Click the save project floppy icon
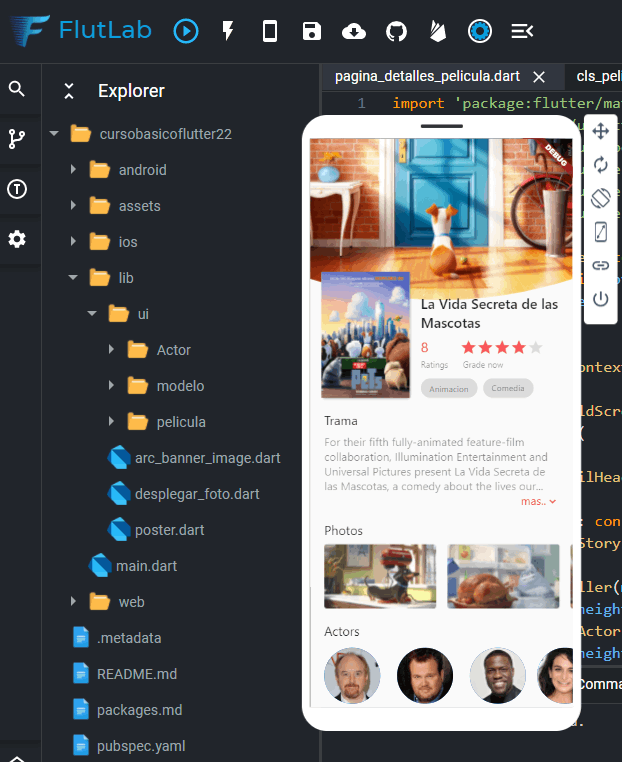The image size is (622, 762). [312, 31]
